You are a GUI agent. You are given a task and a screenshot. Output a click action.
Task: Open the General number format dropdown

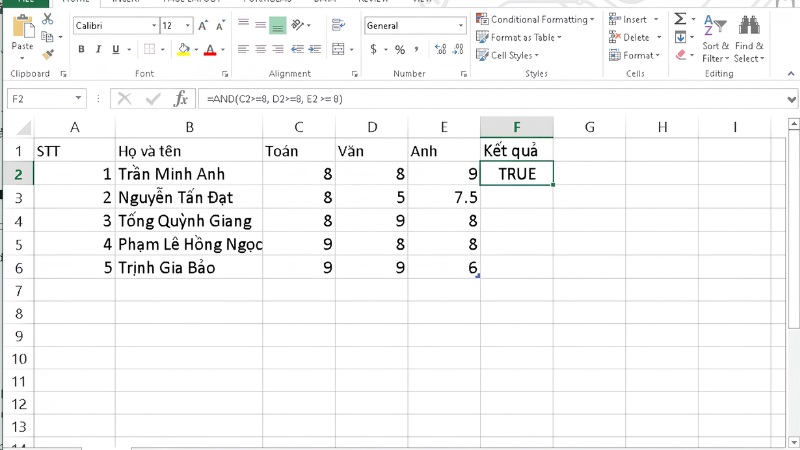tap(461, 26)
